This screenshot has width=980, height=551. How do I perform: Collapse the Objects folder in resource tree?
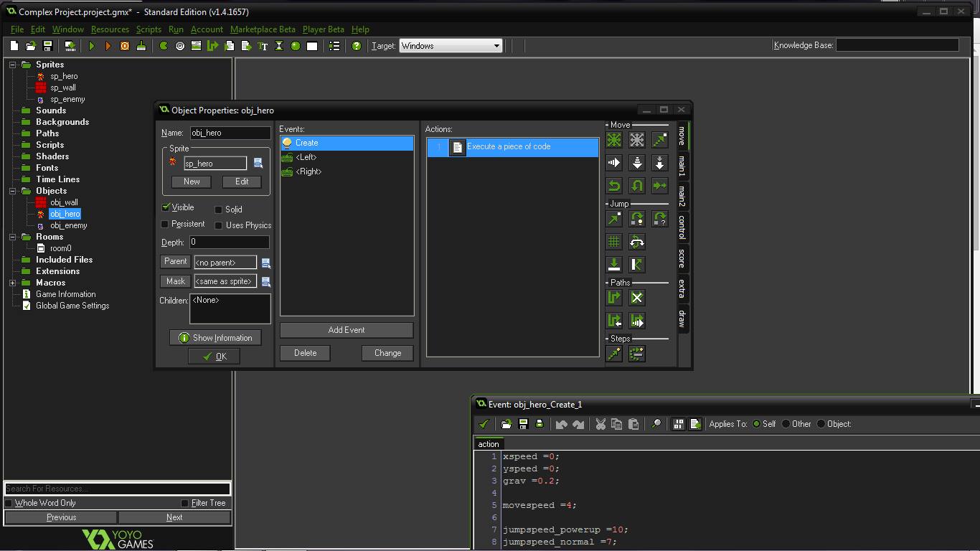pyautogui.click(x=12, y=191)
